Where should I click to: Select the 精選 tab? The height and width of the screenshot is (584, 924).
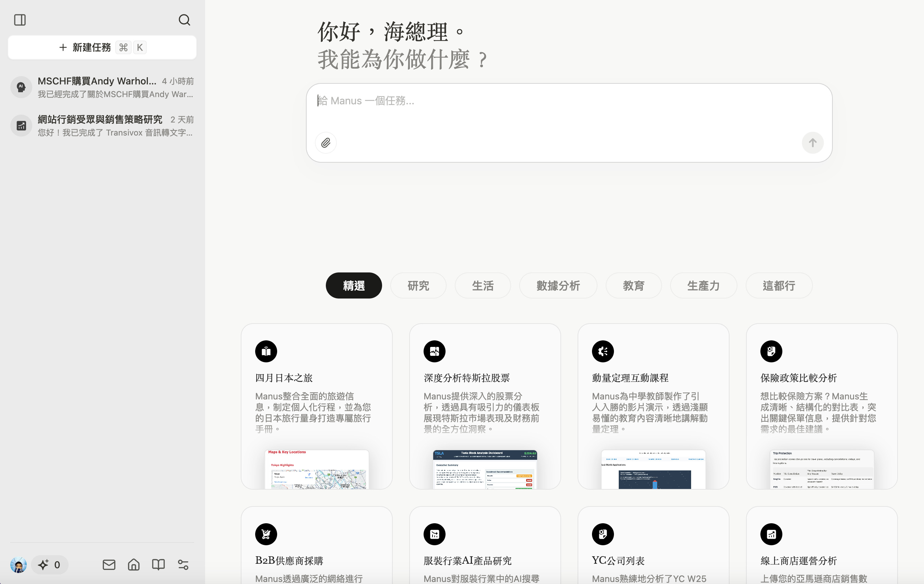pyautogui.click(x=353, y=286)
